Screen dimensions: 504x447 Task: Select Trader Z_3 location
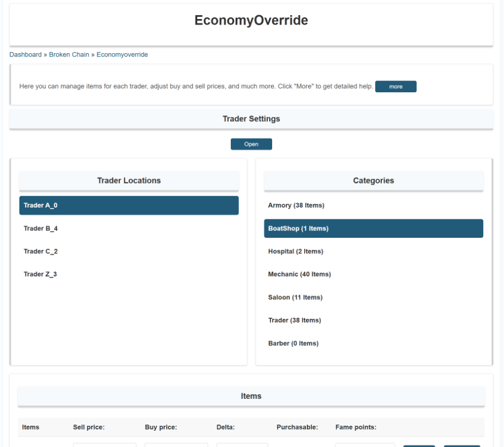point(129,274)
